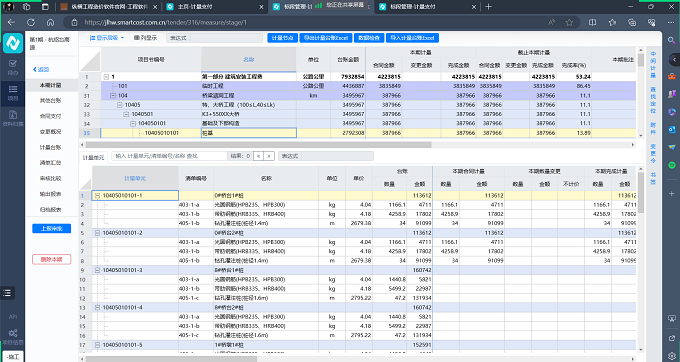Open the 显示层级 dropdown
This screenshot has height=362, width=680.
point(107,38)
